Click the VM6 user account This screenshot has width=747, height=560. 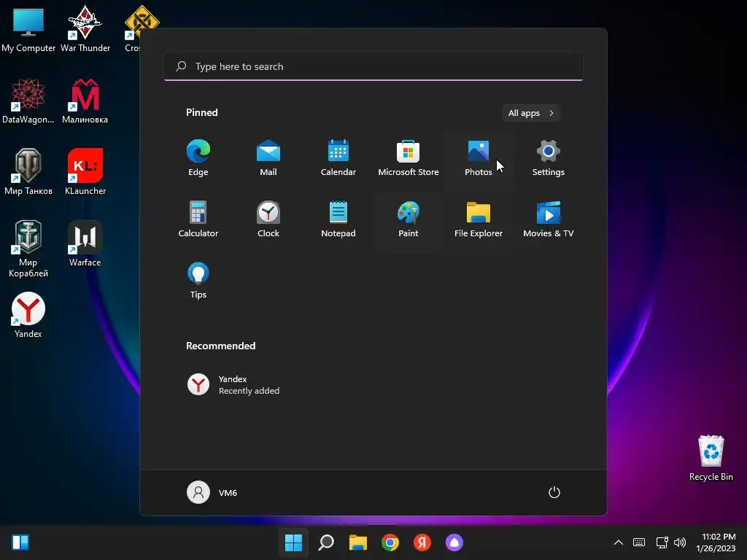pyautogui.click(x=212, y=492)
